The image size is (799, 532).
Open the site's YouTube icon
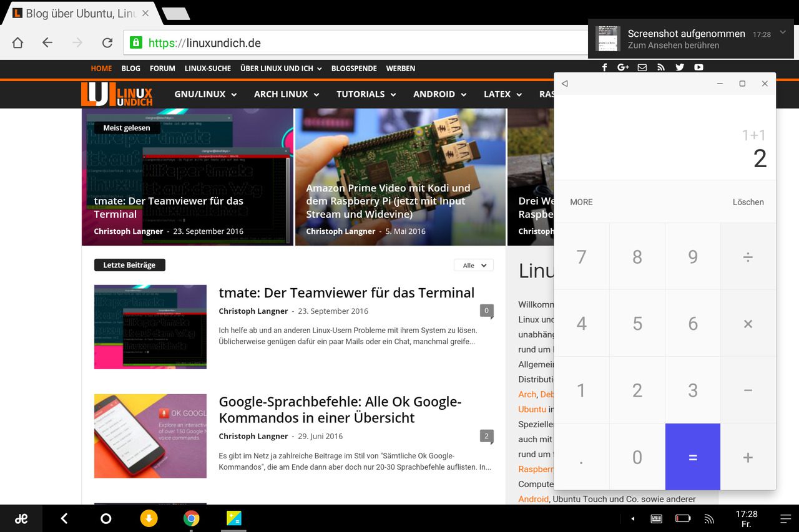pos(699,67)
